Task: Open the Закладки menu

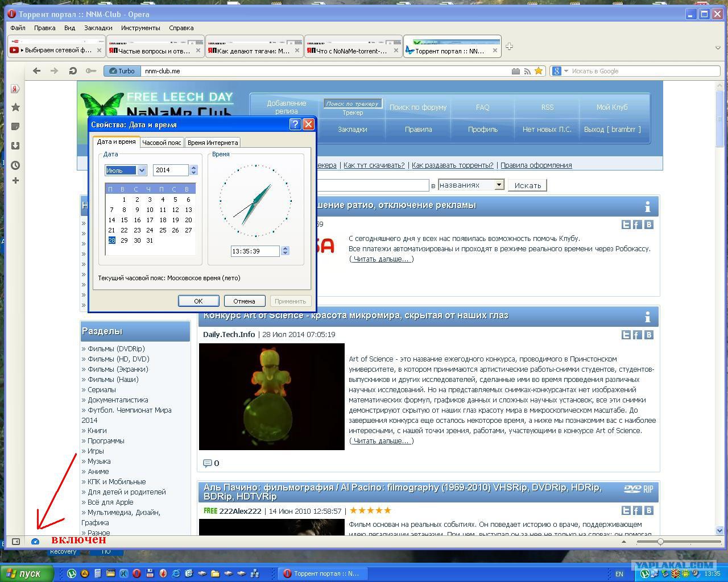Action: click(x=98, y=28)
